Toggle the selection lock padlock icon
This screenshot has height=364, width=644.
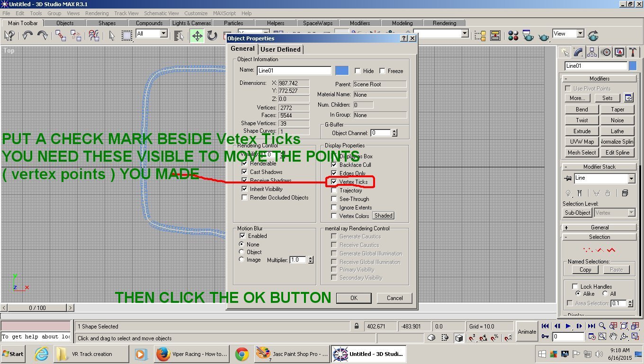[x=357, y=326]
